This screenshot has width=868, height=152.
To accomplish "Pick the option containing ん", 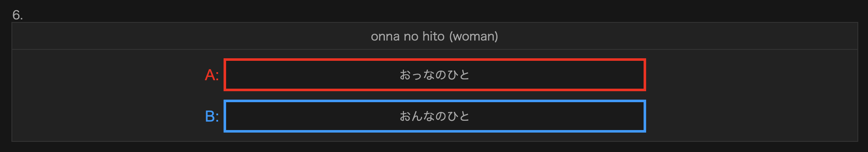I will (x=434, y=116).
